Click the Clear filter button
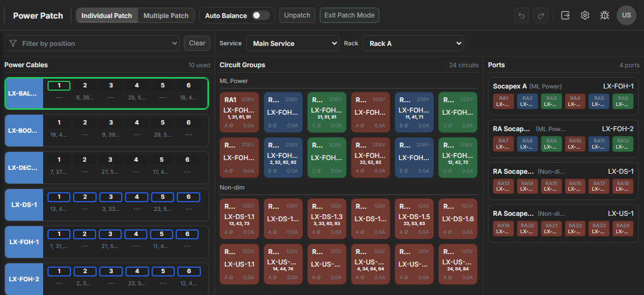Image resolution: width=644 pixels, height=295 pixels. click(197, 43)
